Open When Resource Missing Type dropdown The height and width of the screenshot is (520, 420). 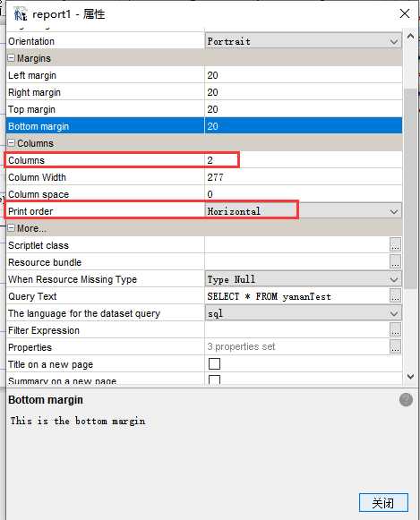[x=394, y=279]
